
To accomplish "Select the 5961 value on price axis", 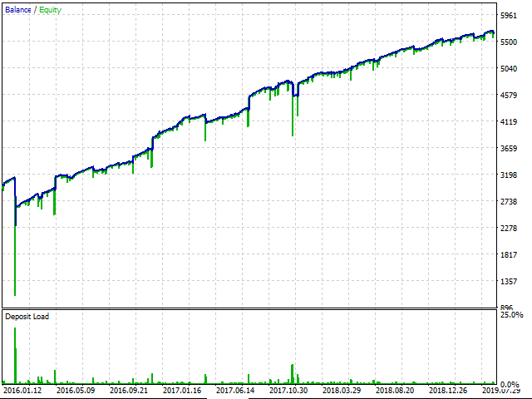I will (509, 15).
